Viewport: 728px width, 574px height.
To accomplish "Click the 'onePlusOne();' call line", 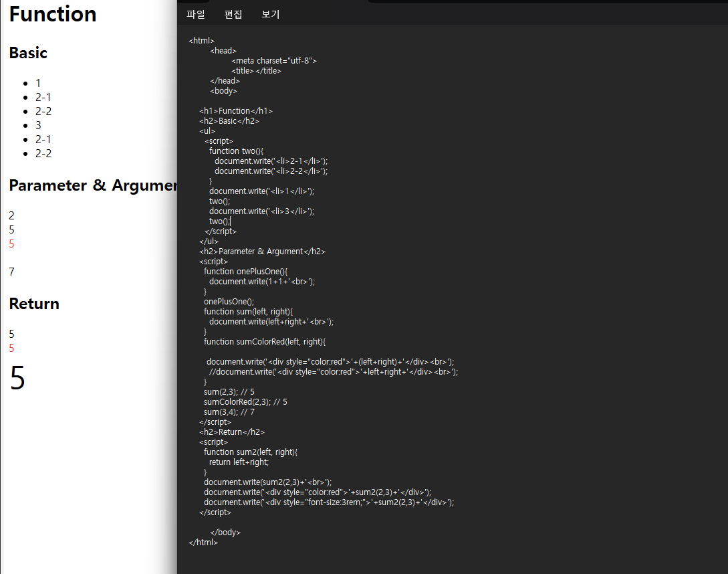I will (229, 302).
